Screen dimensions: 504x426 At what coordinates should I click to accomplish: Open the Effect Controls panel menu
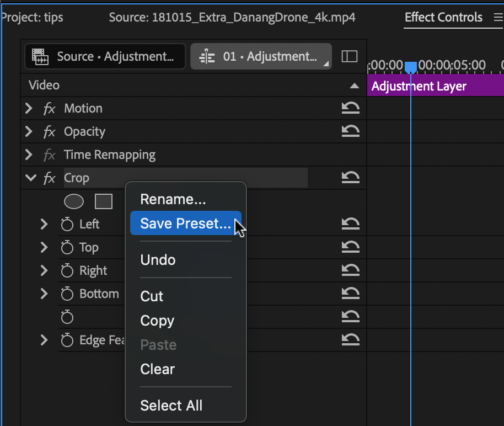(x=498, y=17)
